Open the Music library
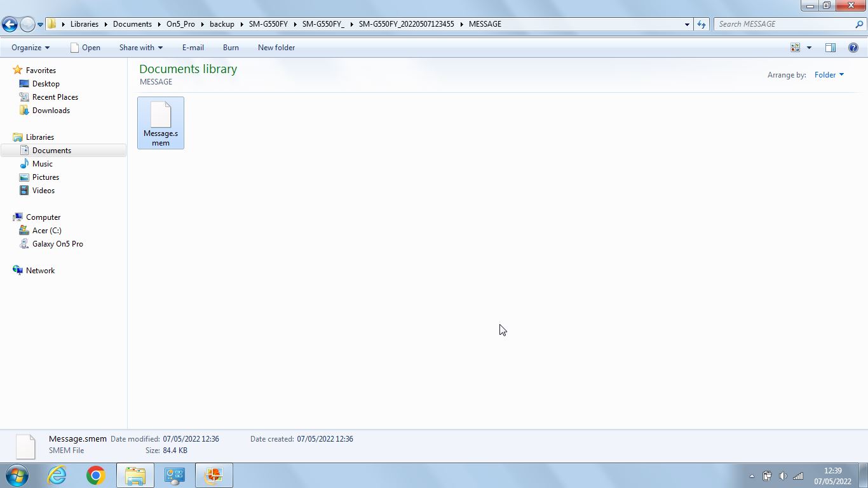Screen dimensions: 868x488 43,164
